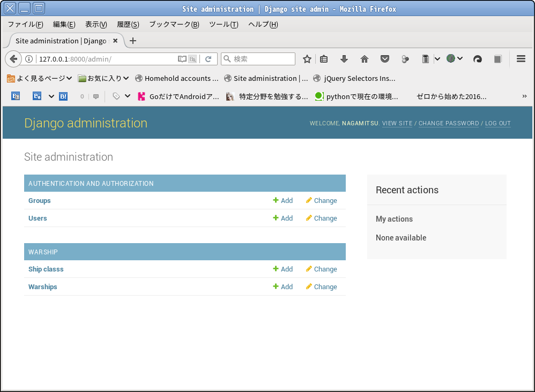Click the first blue Hatena toolbar icon
Image resolution: width=535 pixels, height=392 pixels.
coord(16,96)
